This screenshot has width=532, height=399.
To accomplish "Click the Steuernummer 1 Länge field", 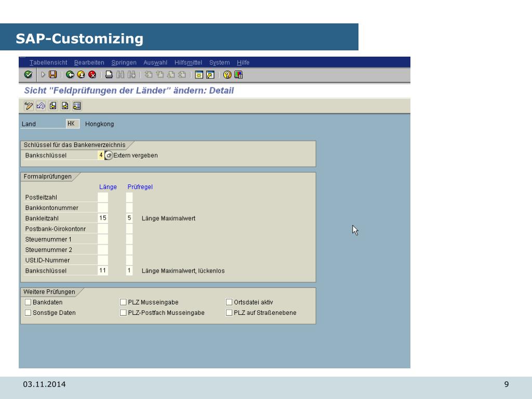I will tap(103, 239).
